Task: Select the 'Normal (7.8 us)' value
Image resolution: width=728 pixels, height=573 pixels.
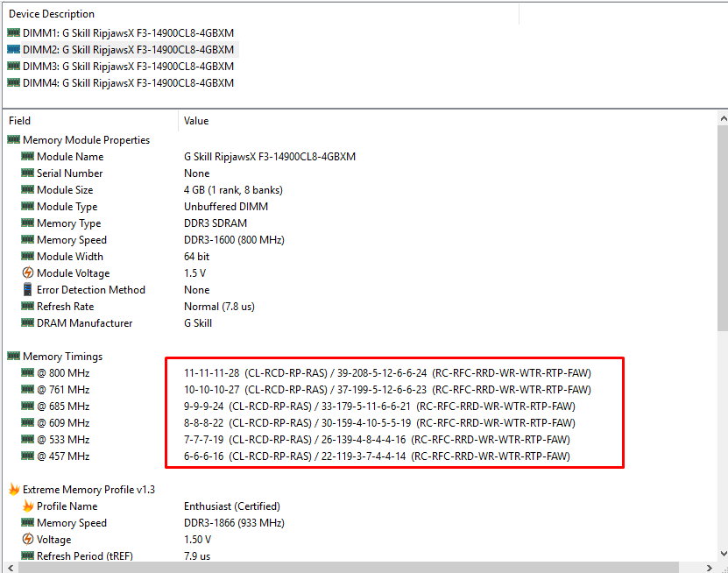Action: pos(219,307)
